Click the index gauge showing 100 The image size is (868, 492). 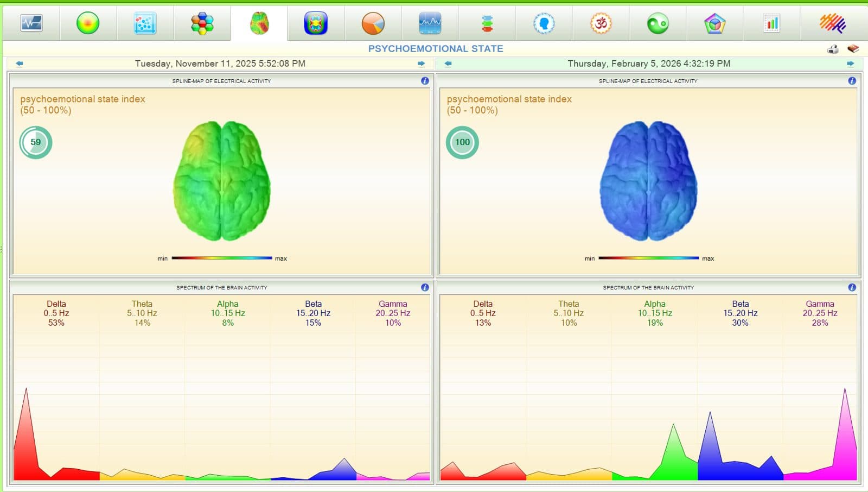[x=462, y=142]
